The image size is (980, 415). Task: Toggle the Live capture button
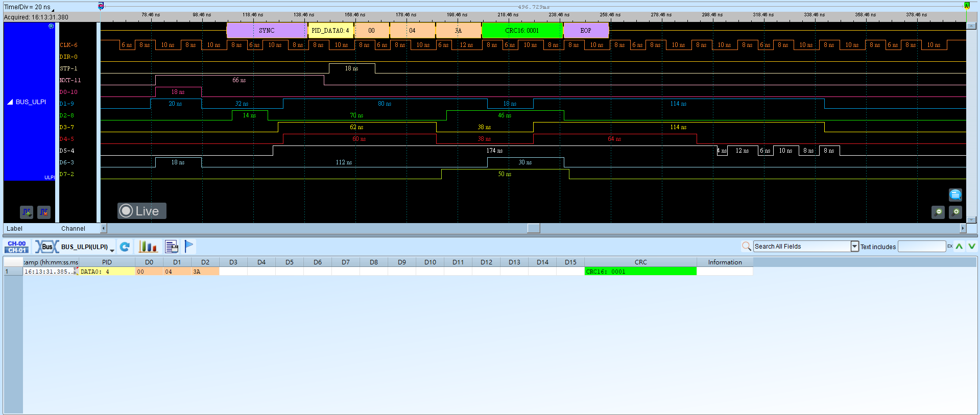coord(142,211)
